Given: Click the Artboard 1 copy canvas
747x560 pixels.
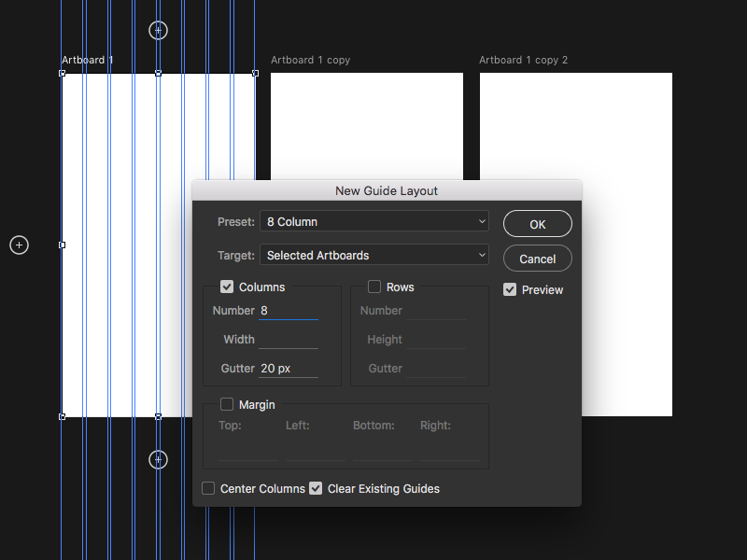Looking at the screenshot, I should [367, 126].
